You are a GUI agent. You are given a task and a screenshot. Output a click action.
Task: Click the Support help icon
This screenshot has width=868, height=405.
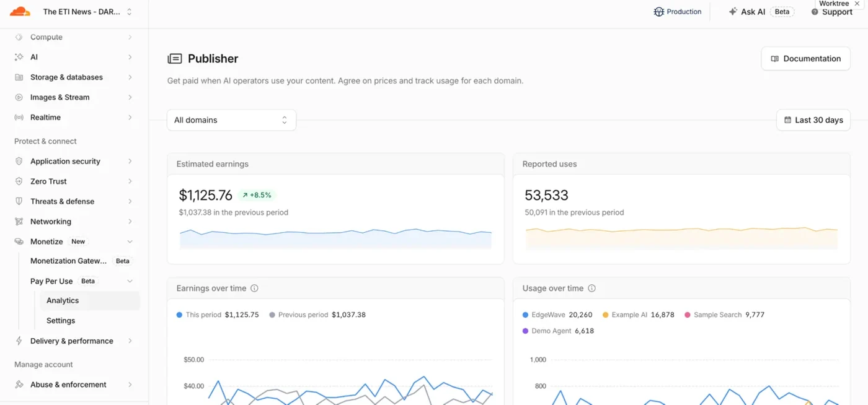pos(815,12)
